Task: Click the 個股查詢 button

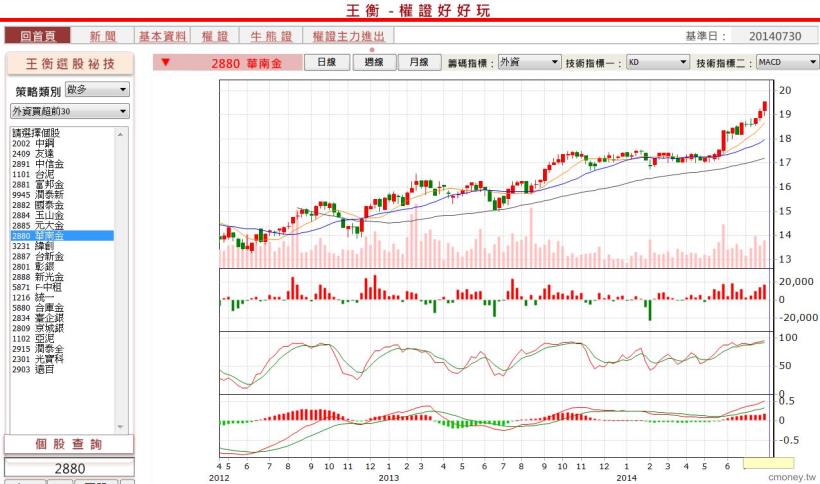Action: pyautogui.click(x=69, y=444)
